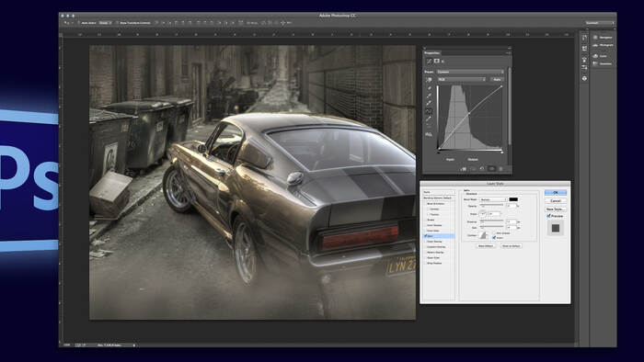Image resolution: width=644 pixels, height=362 pixels.
Task: Click the layer mask icon in Properties header
Action: [437, 61]
